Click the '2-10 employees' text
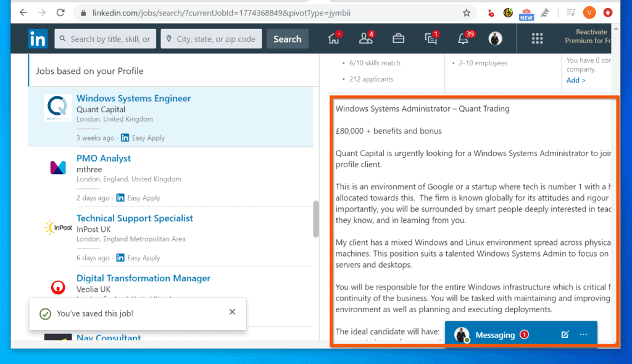Screen dimensions: 632x364 pyautogui.click(x=483, y=64)
